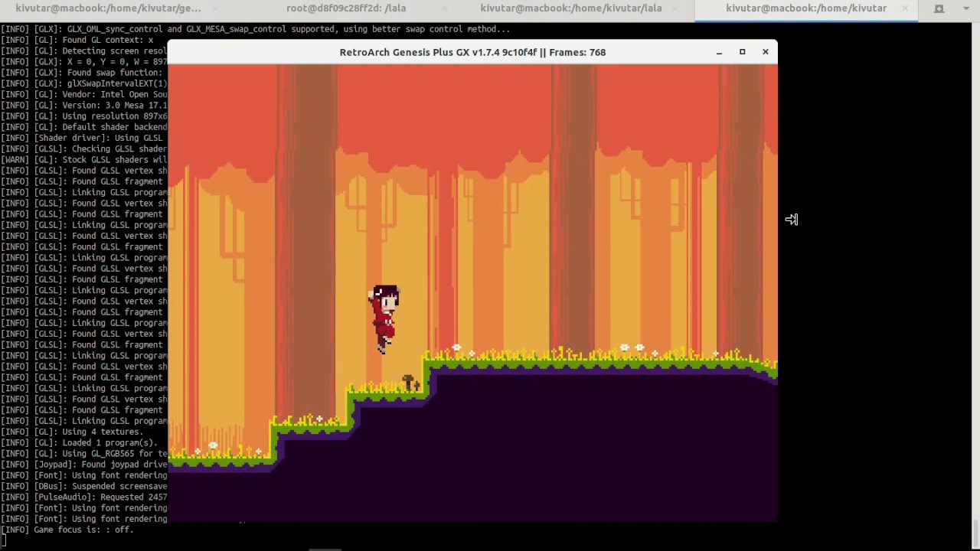Click the GLX_OML_sync_control log line in the terminal
The width and height of the screenshot is (980, 551).
(255, 29)
